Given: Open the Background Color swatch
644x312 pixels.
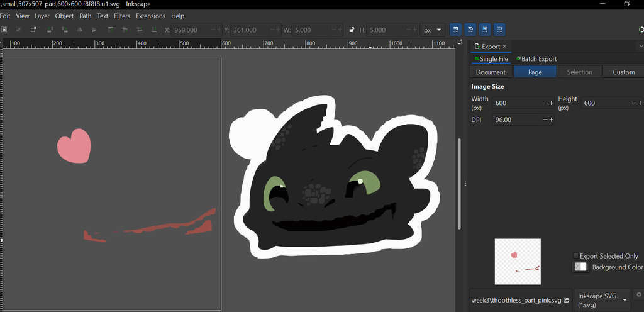Looking at the screenshot, I should (580, 267).
